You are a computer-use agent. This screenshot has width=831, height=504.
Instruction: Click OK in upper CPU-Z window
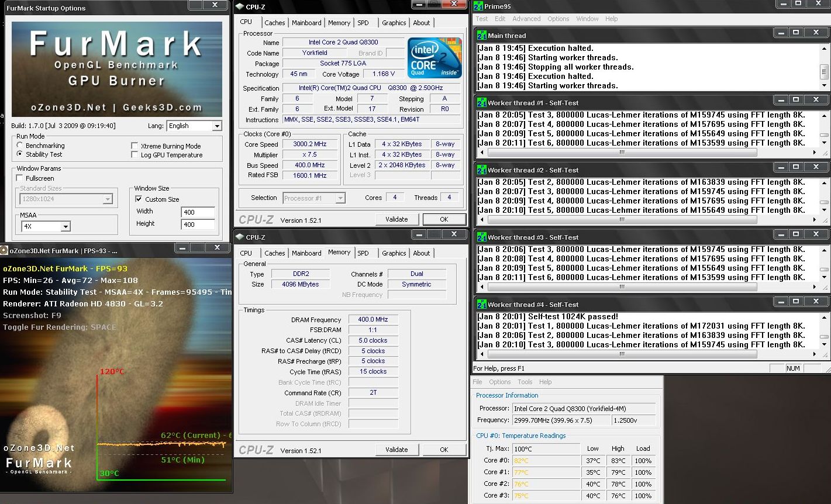[x=444, y=219]
